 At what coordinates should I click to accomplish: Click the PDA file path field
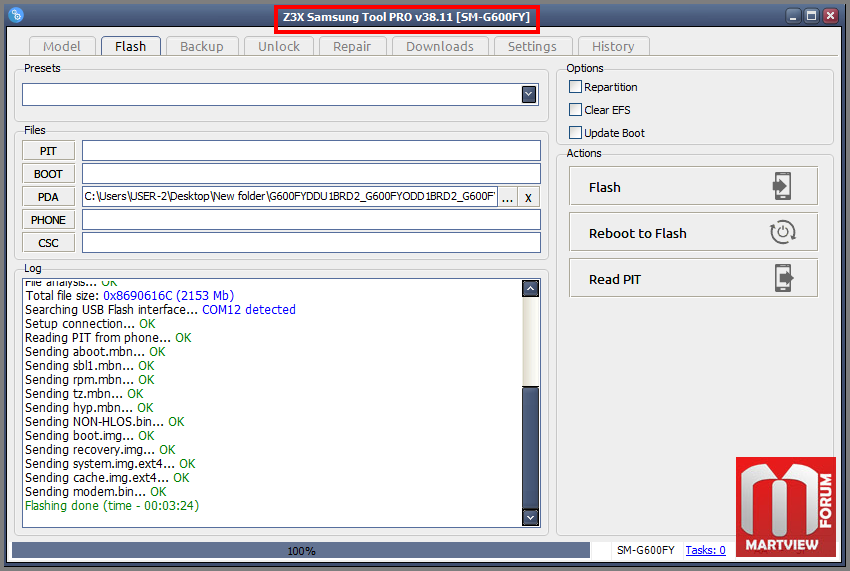(x=290, y=196)
